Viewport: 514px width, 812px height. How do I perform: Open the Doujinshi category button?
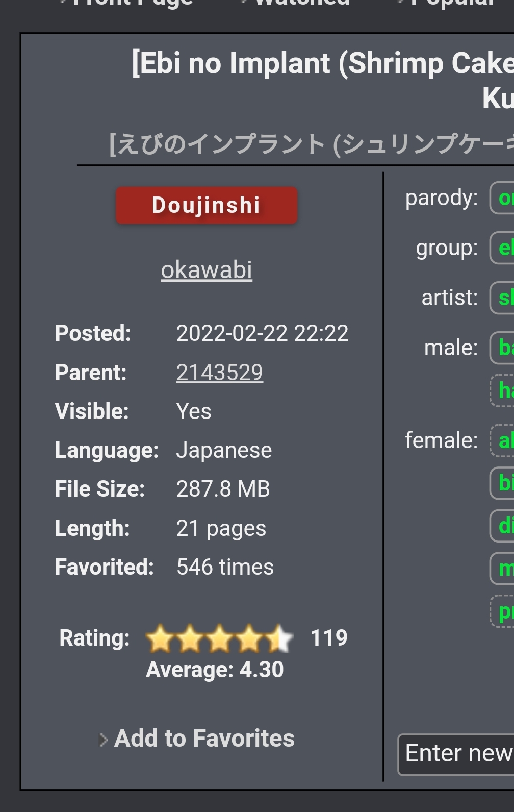207,205
